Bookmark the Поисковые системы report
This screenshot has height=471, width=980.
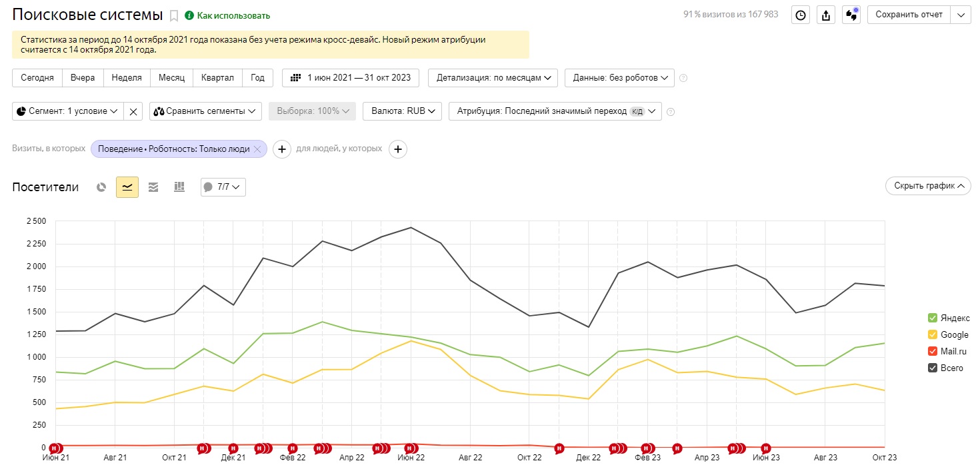[x=174, y=15]
